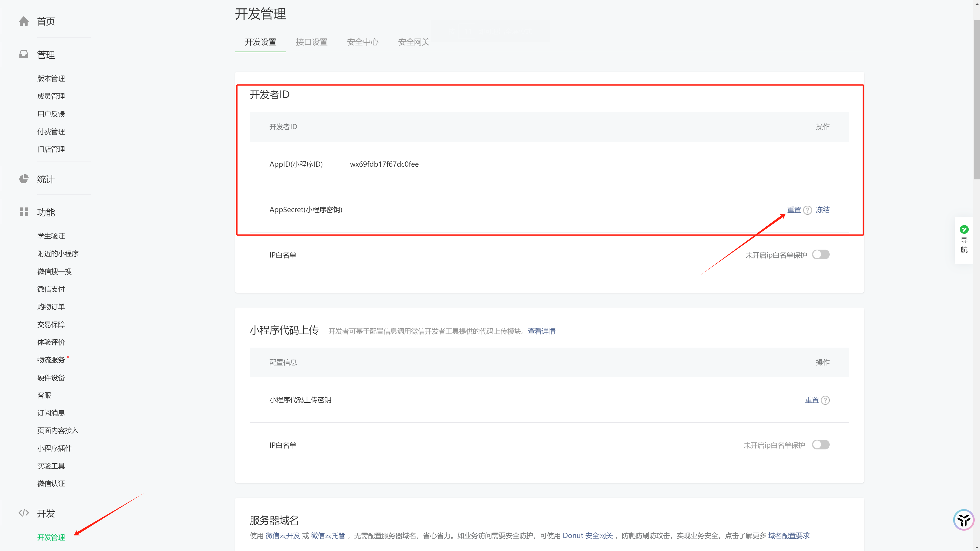Open 版本管理 in the sidebar
The height and width of the screenshot is (551, 980).
tap(51, 78)
